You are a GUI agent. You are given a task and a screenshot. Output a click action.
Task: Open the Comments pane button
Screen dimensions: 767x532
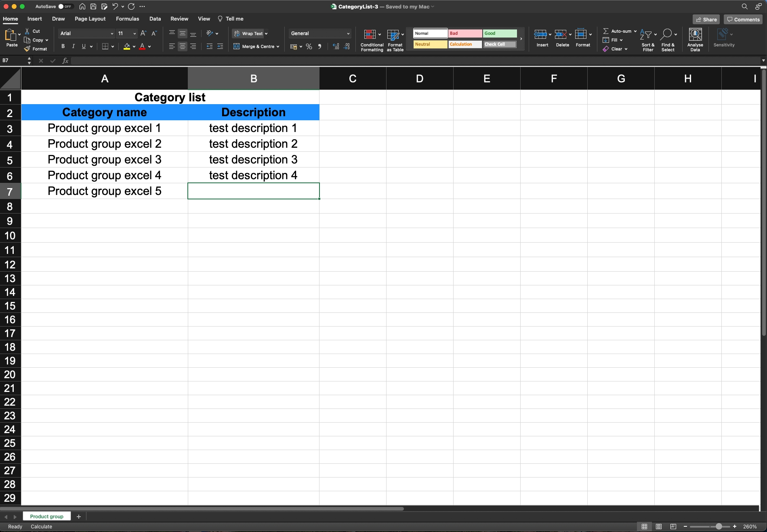click(743, 19)
